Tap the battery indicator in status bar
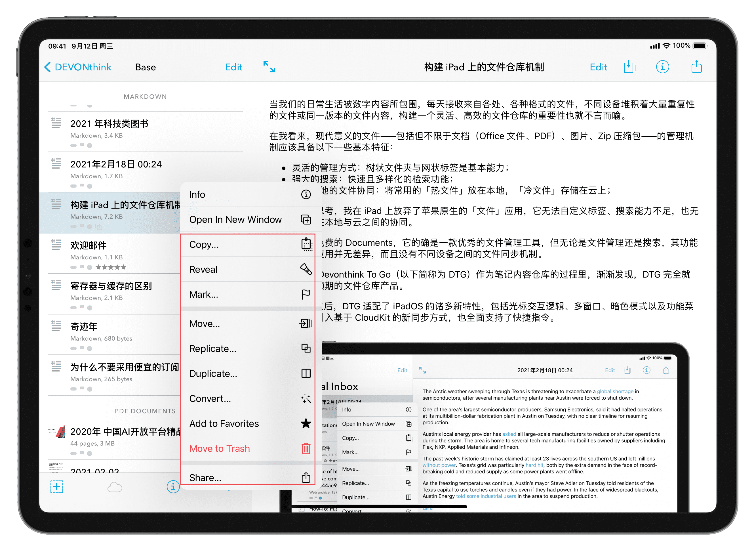This screenshot has width=756, height=552. pyautogui.click(x=700, y=46)
